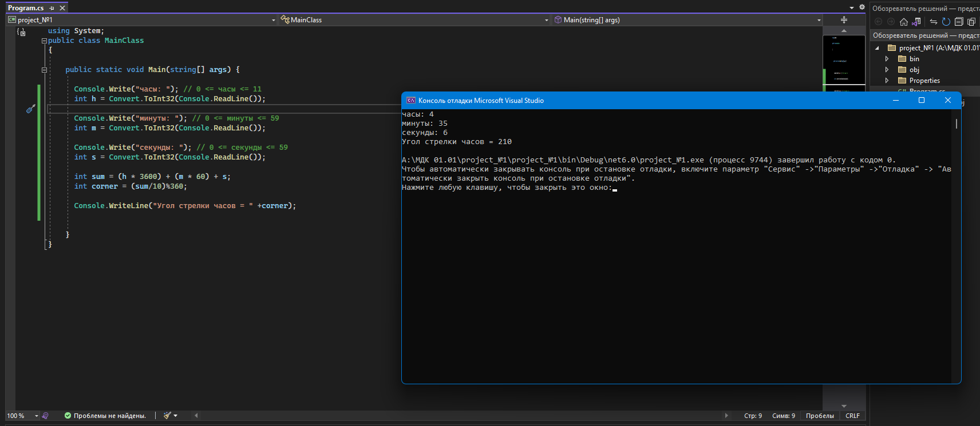The width and height of the screenshot is (980, 426).
Task: Select the Properties folder in Solution Explorer
Action: [x=924, y=81]
